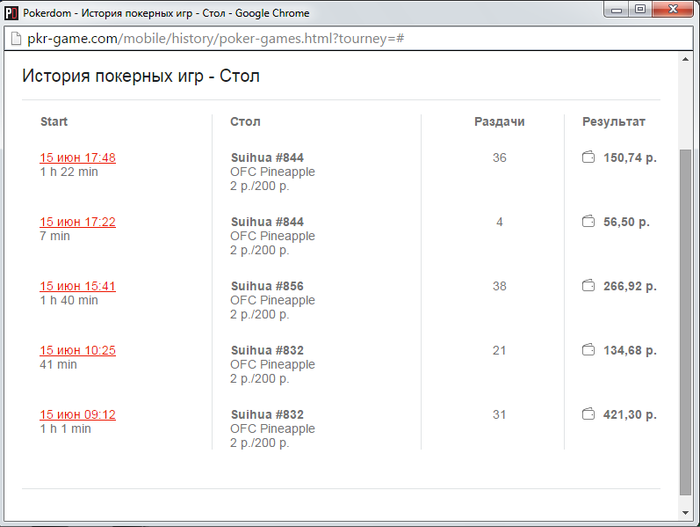The image size is (700, 527).
Task: Click wallet icon beside 56,50 p.
Action: tap(588, 222)
